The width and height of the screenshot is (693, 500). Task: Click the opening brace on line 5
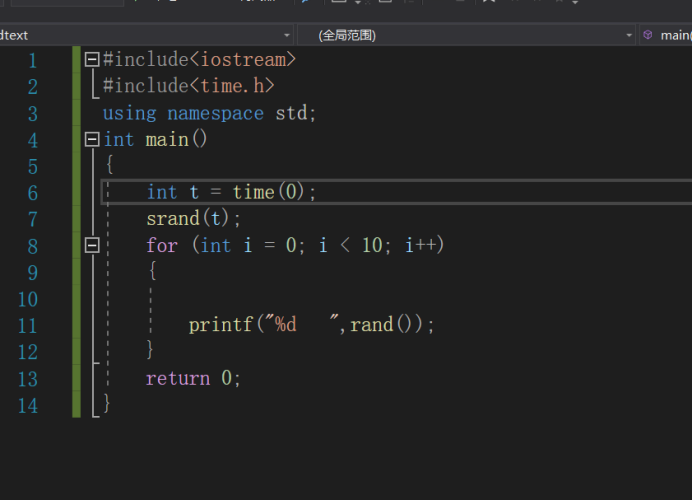(110, 165)
